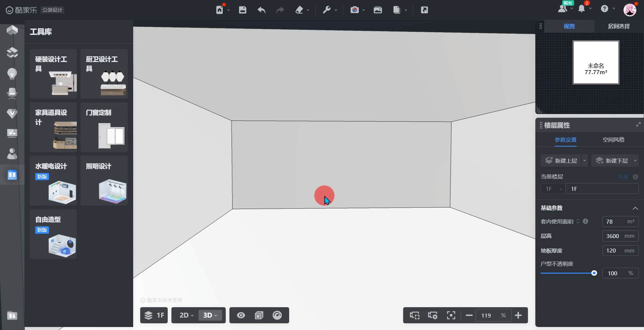Open the notification bell
This screenshot has height=330, width=644.
pyautogui.click(x=582, y=9)
